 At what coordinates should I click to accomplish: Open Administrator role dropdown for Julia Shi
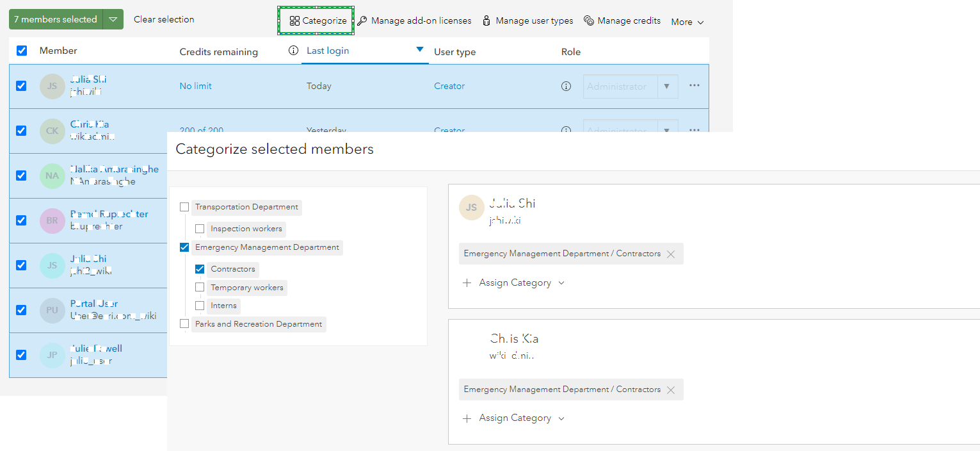667,86
